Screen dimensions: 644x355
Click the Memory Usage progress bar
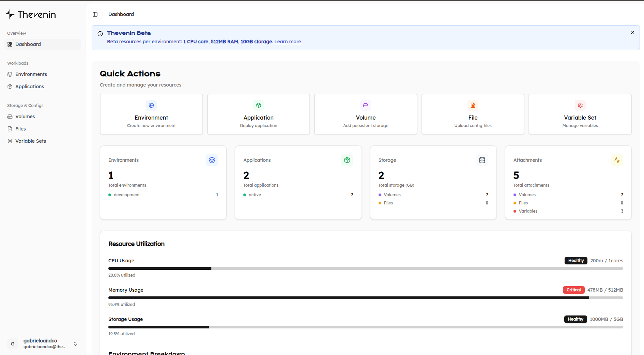(x=366, y=298)
